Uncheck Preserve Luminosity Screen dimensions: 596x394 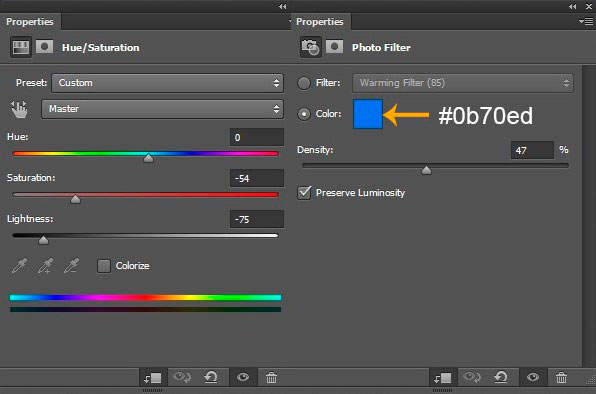coord(304,193)
